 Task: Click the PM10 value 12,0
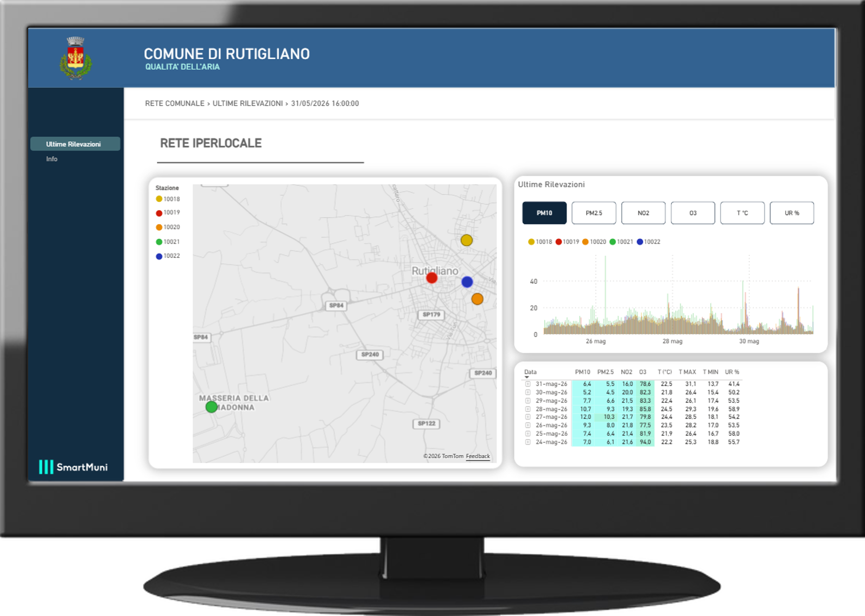click(x=586, y=417)
